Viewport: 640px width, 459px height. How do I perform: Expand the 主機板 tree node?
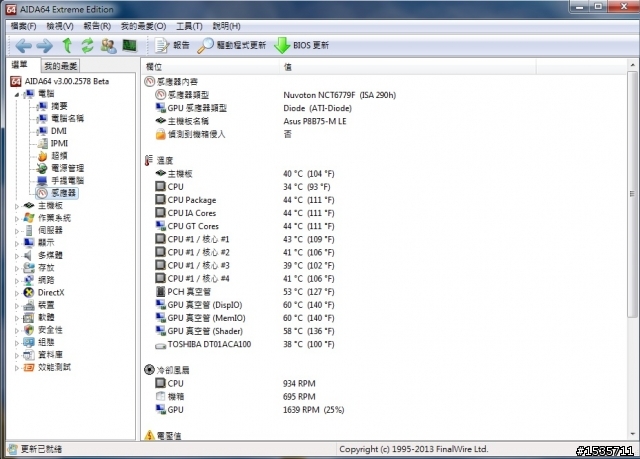(x=17, y=206)
